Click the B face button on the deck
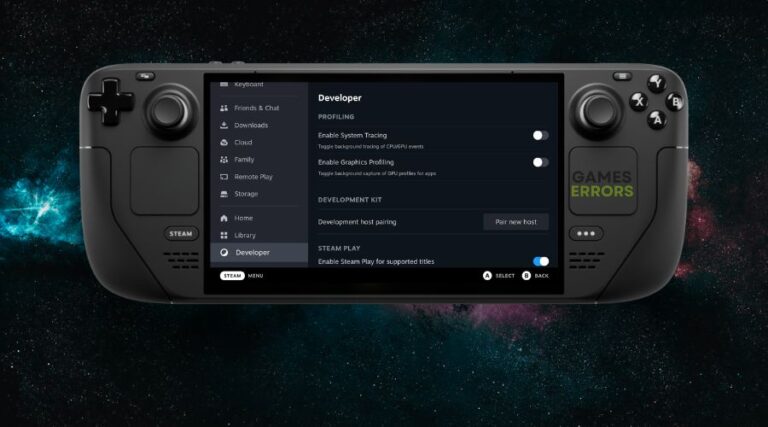The height and width of the screenshot is (427, 768). point(675,102)
